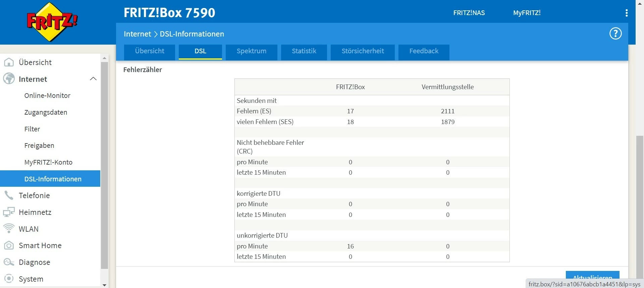Click the sidebar scrollbar thumb

click(104, 165)
